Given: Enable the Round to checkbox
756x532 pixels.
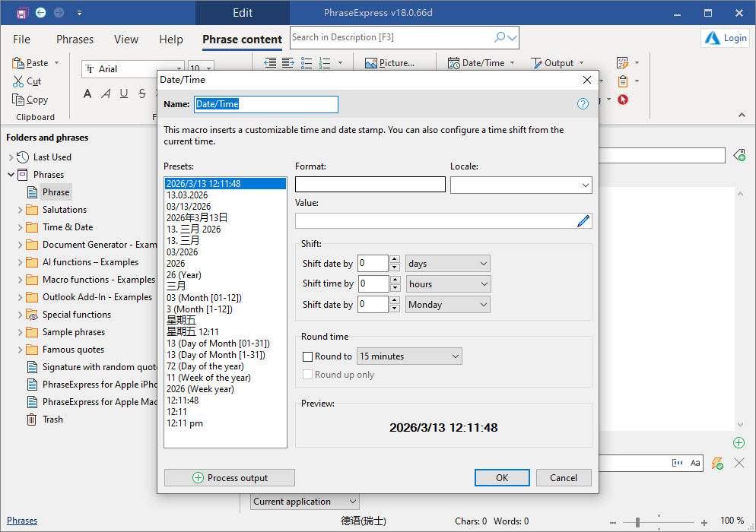Looking at the screenshot, I should point(308,356).
